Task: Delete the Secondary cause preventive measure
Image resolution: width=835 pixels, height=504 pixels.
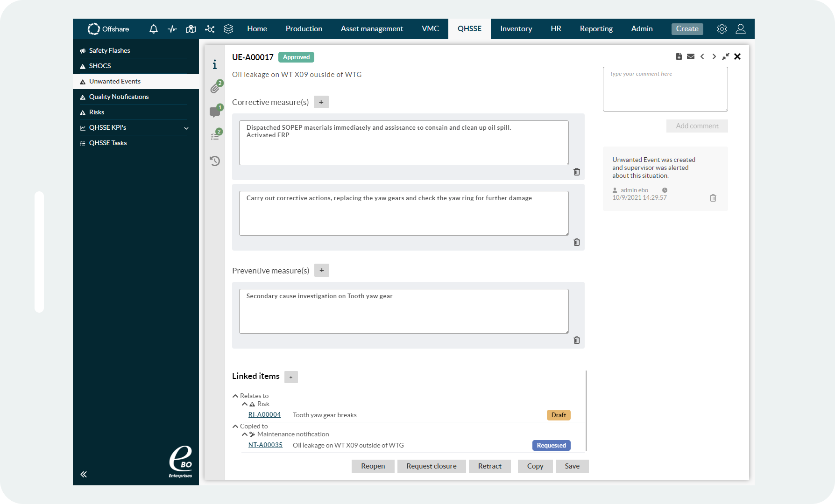Action: click(x=577, y=340)
